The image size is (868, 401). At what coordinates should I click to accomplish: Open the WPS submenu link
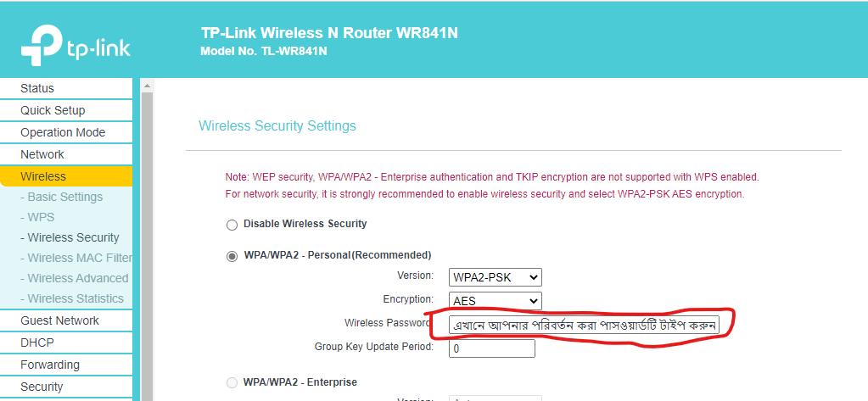tap(41, 217)
